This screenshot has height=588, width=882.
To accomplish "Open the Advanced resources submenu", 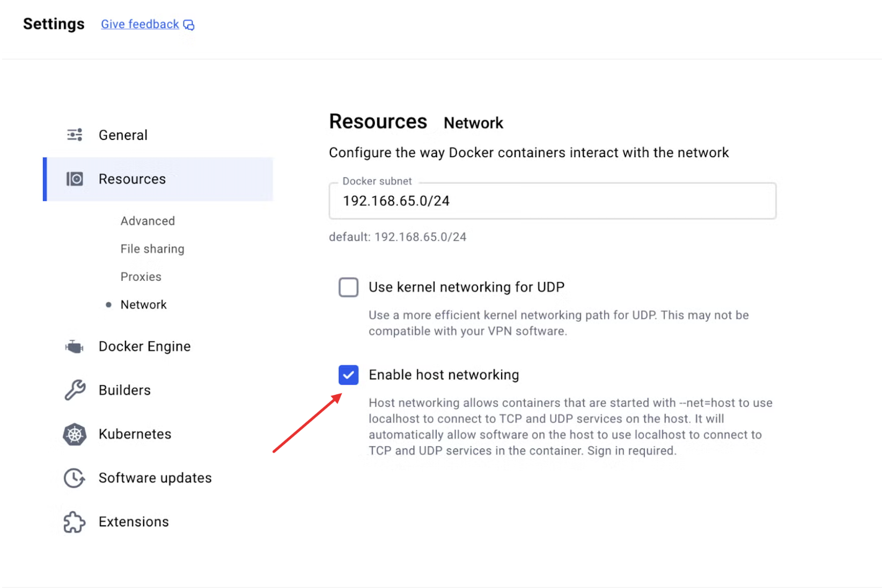I will click(x=148, y=221).
